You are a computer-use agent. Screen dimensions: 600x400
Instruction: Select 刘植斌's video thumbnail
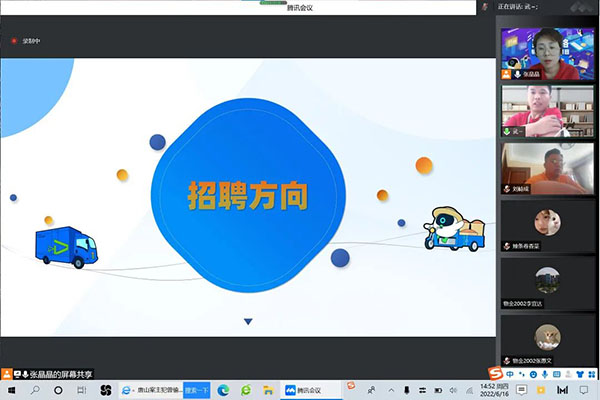click(547, 167)
